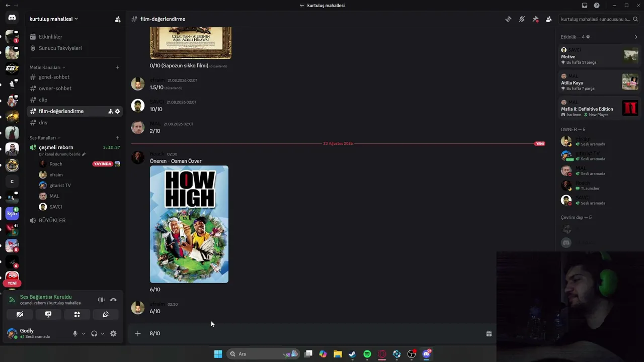Open Opera browser from the taskbar

(x=382, y=354)
